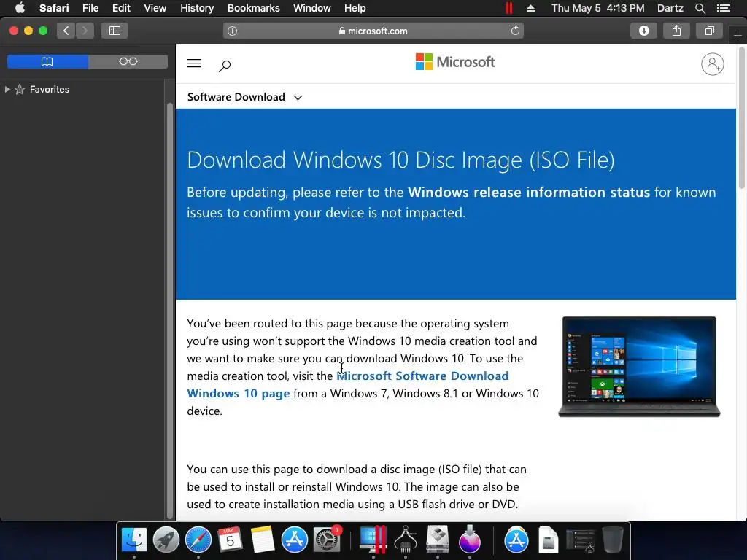Open the Bookmarks menu

pyautogui.click(x=253, y=8)
